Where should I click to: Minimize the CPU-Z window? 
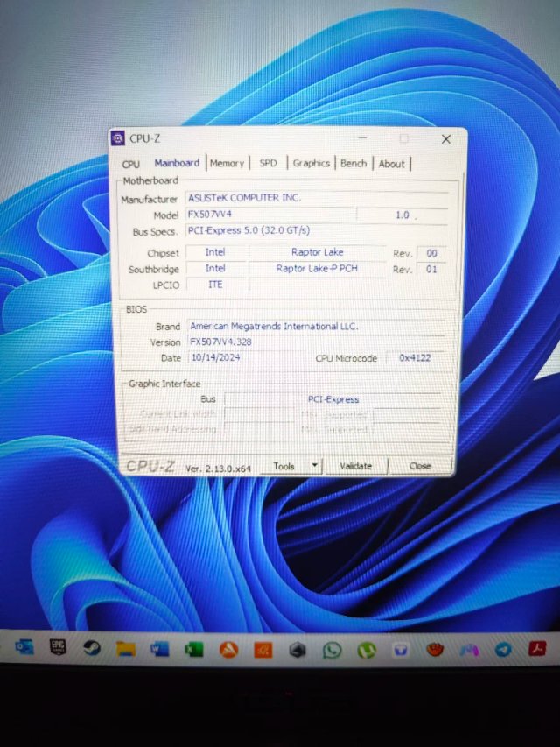tap(363, 138)
